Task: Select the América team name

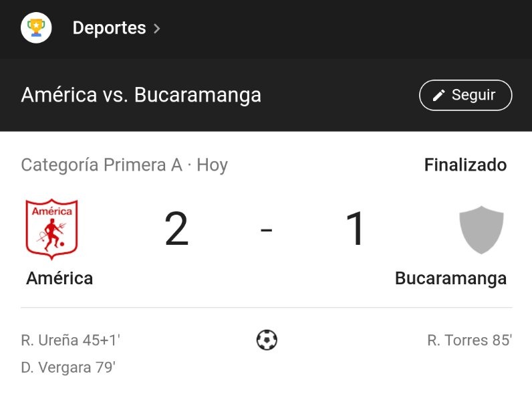Action: coord(59,278)
